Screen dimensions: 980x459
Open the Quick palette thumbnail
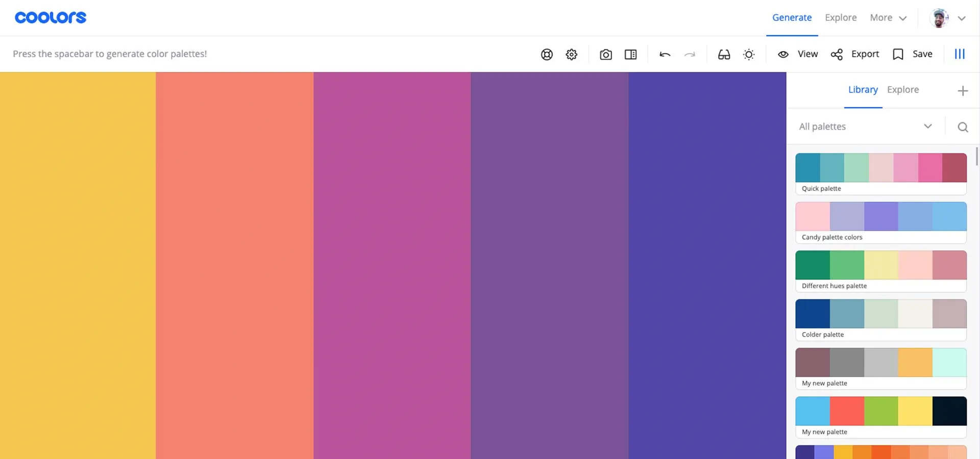pyautogui.click(x=881, y=168)
